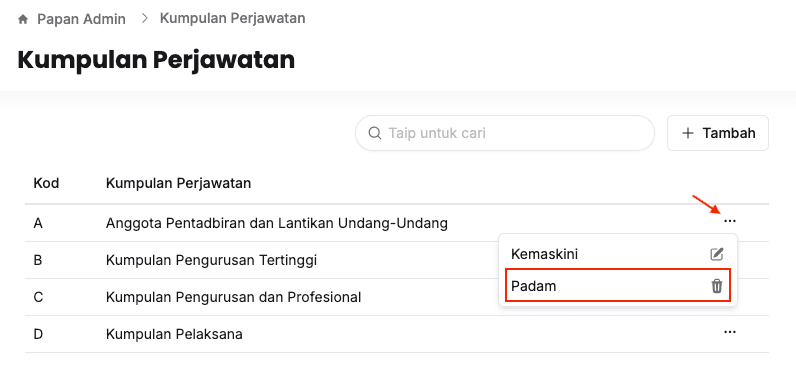Go to Papan Admin breadcrumb link
796x371 pixels.
81,19
